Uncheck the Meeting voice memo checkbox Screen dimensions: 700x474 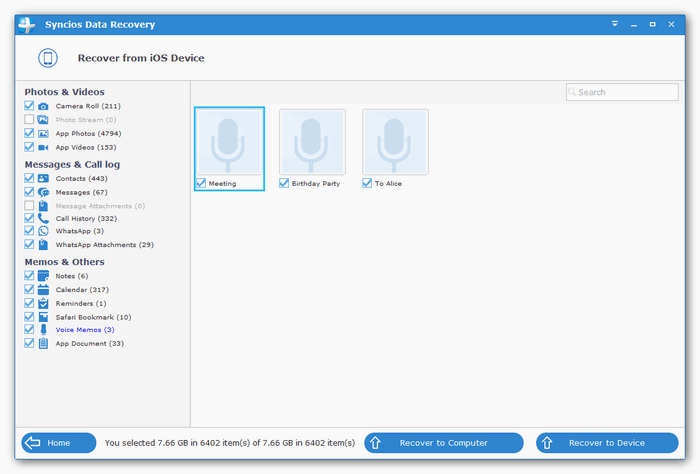(x=201, y=183)
